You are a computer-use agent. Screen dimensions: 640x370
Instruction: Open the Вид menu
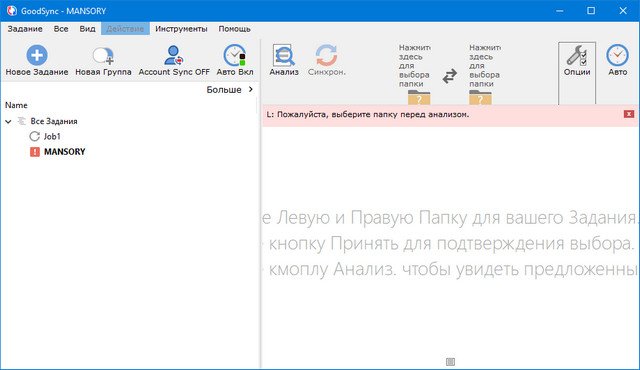pyautogui.click(x=87, y=29)
